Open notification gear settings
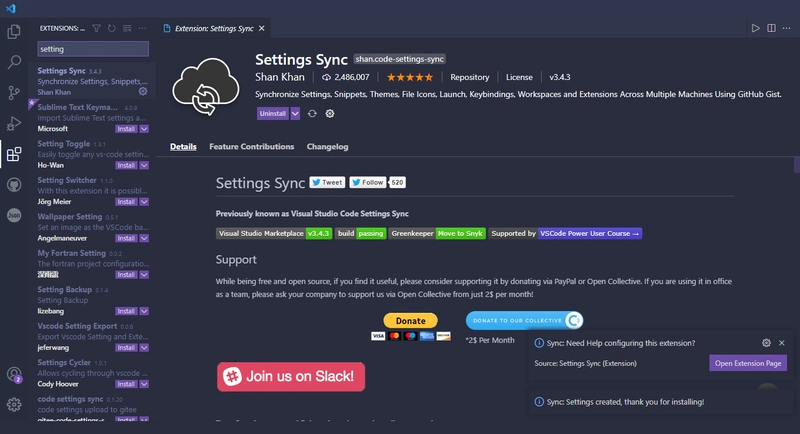The width and height of the screenshot is (800, 434). pos(766,343)
